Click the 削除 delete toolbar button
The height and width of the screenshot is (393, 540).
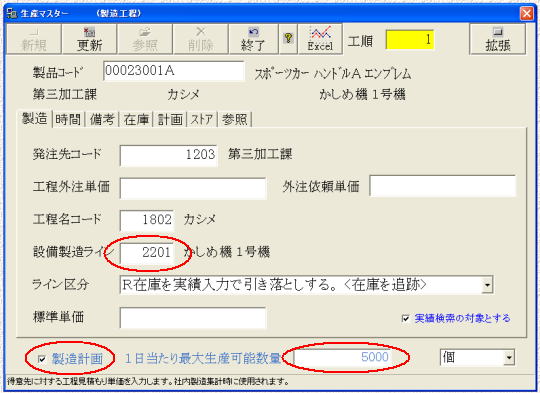point(200,39)
